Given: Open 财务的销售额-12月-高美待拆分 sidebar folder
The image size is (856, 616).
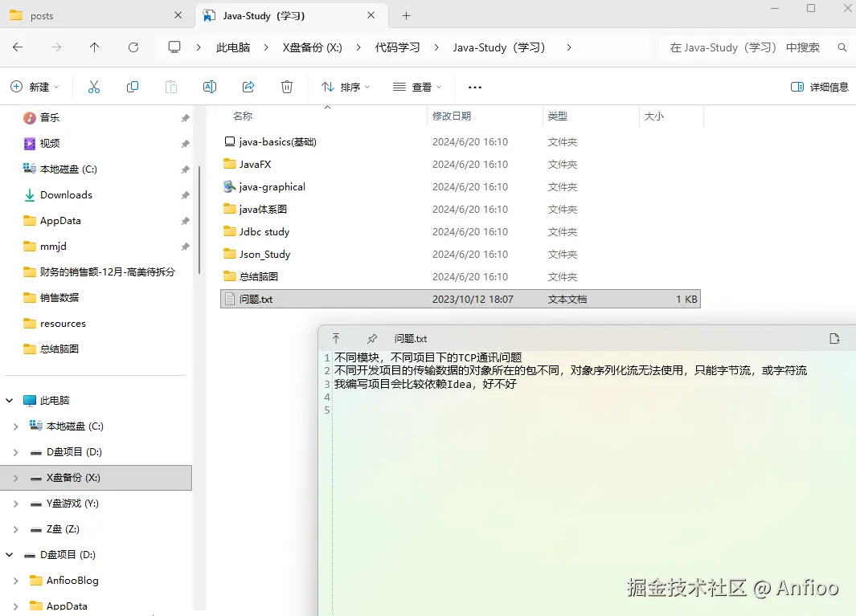Looking at the screenshot, I should pos(97,271).
